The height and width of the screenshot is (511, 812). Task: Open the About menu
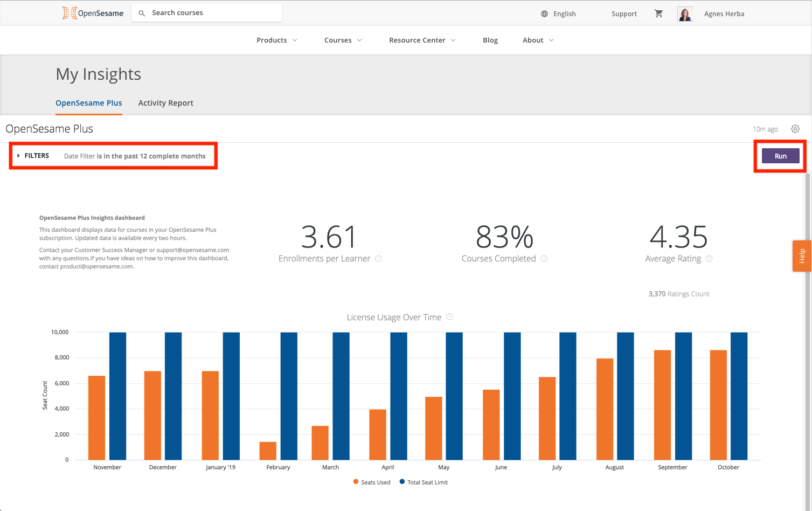pos(533,40)
